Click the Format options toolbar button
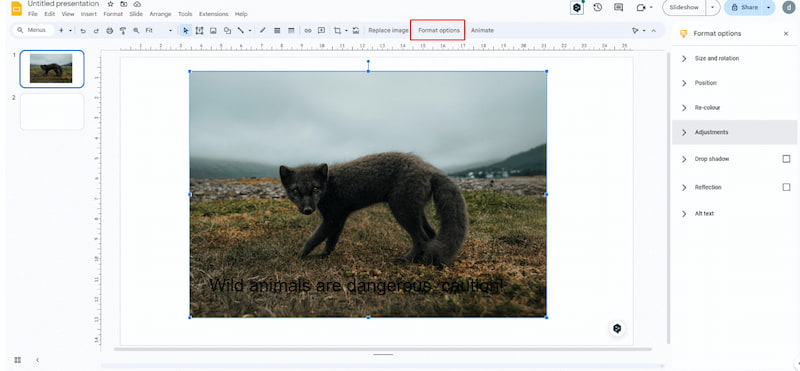Screen dimensions: 800x371 click(x=439, y=31)
